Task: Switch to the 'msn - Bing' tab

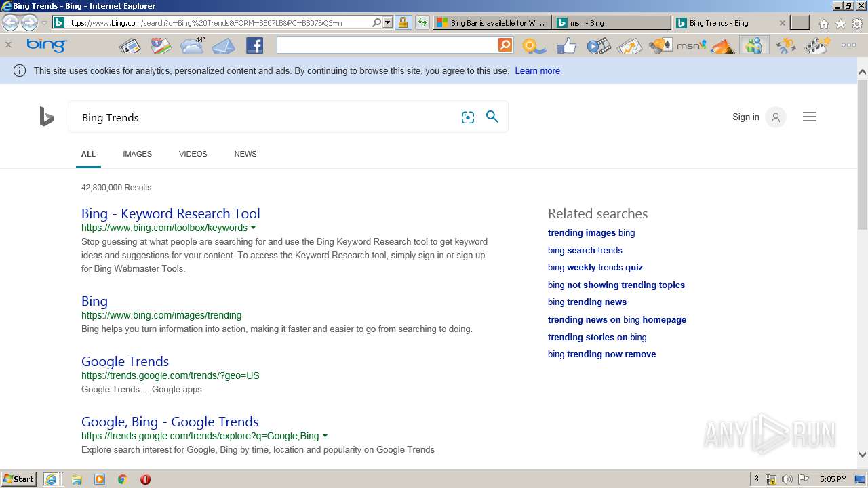Action: [x=611, y=22]
